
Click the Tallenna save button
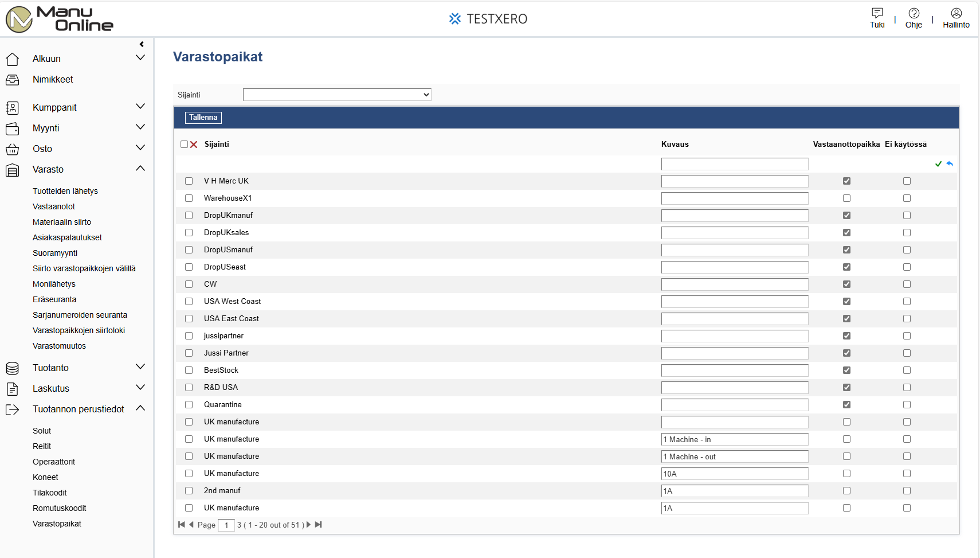[203, 118]
